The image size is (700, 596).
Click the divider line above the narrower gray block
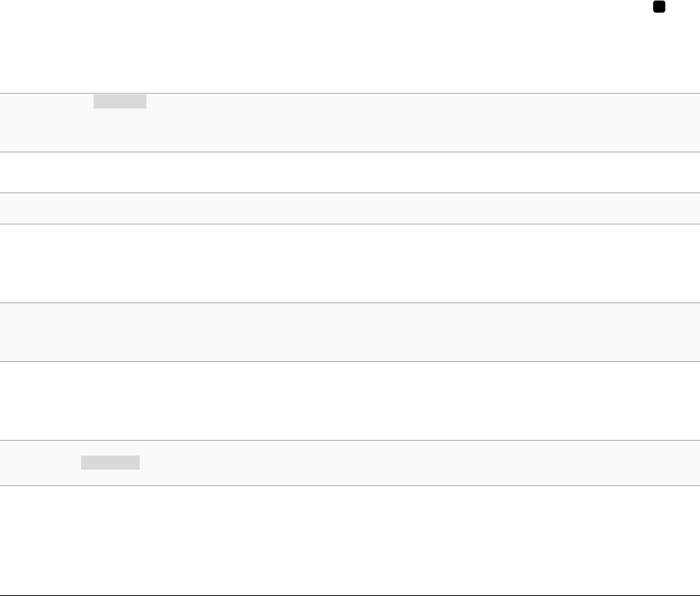(x=350, y=94)
